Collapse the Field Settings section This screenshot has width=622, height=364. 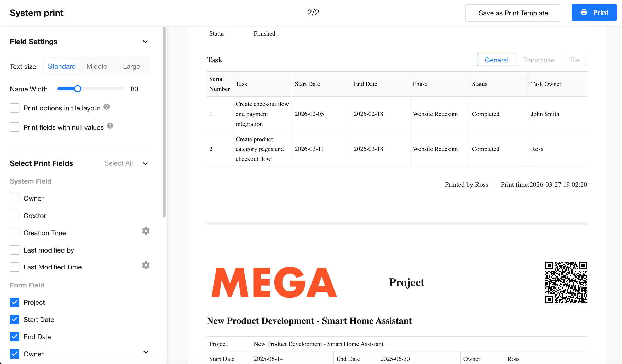(145, 42)
